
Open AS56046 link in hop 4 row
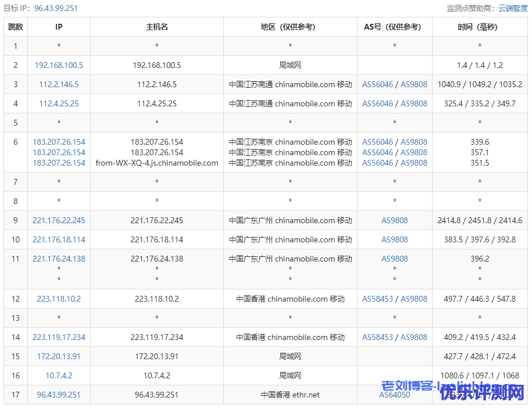pos(378,103)
